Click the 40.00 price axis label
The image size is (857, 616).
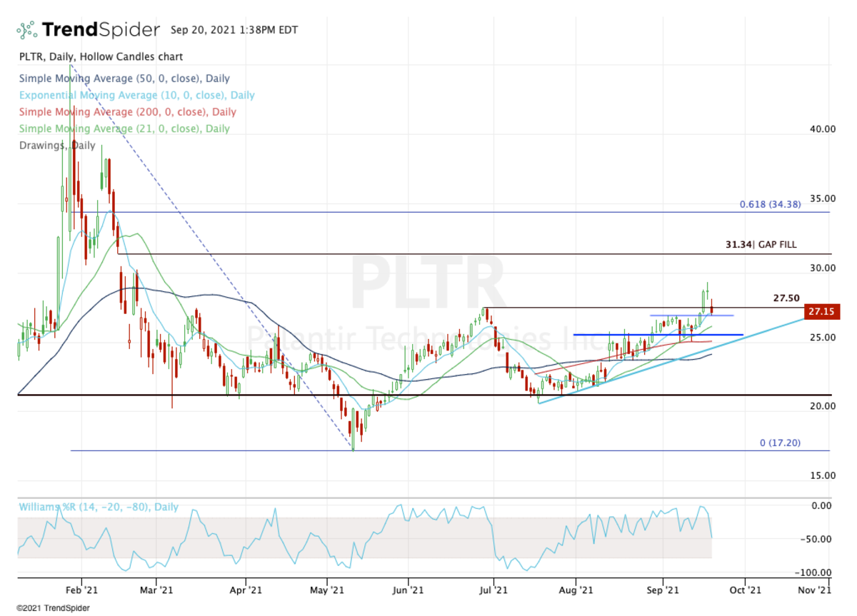823,129
